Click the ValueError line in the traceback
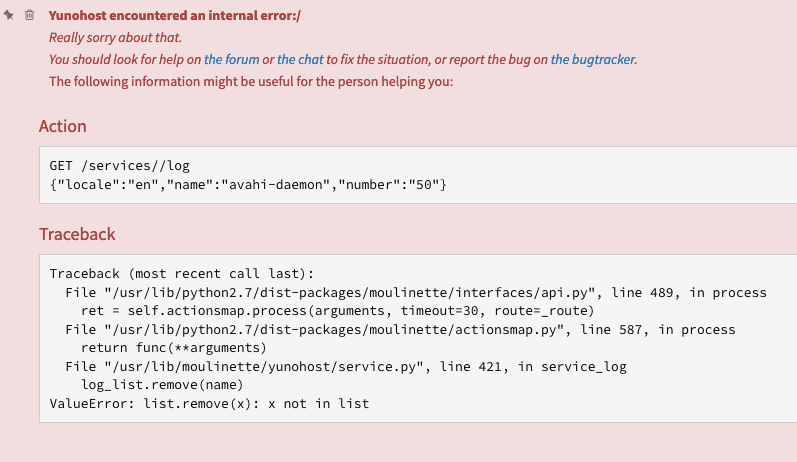 [x=209, y=404]
